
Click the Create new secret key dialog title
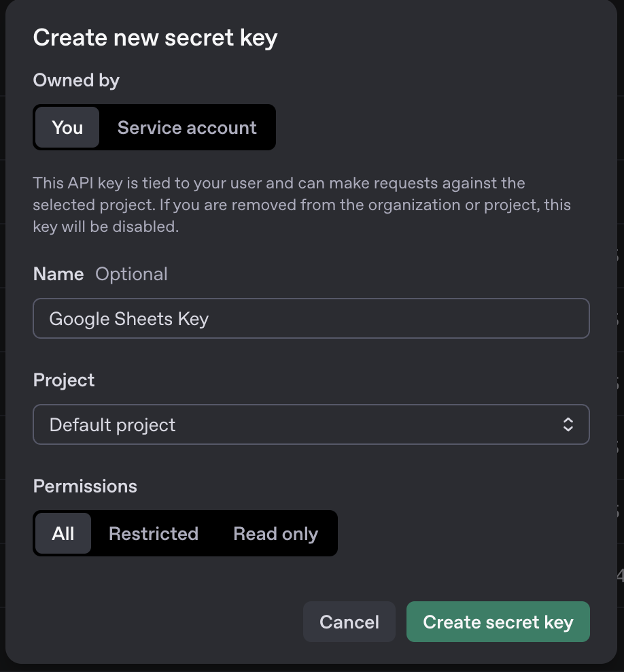tap(155, 37)
